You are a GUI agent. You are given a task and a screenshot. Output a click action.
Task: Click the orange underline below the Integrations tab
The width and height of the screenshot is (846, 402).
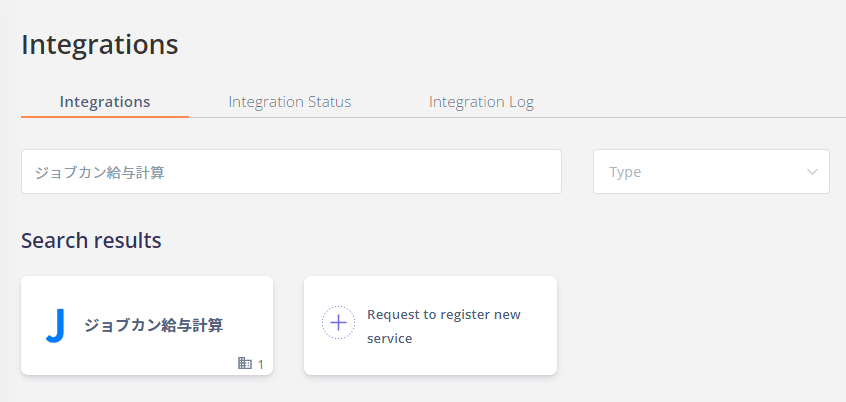click(x=105, y=117)
